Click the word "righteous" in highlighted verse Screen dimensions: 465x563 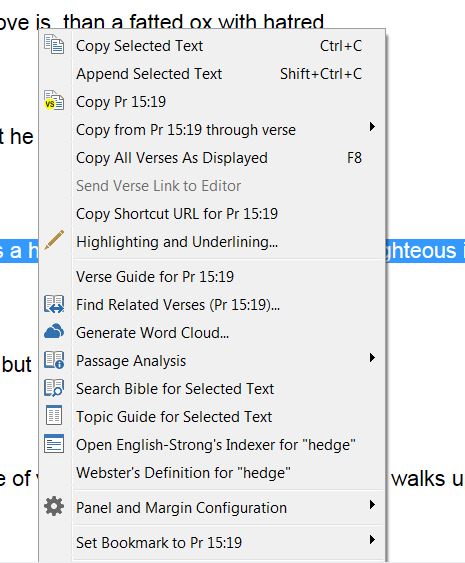(x=422, y=251)
